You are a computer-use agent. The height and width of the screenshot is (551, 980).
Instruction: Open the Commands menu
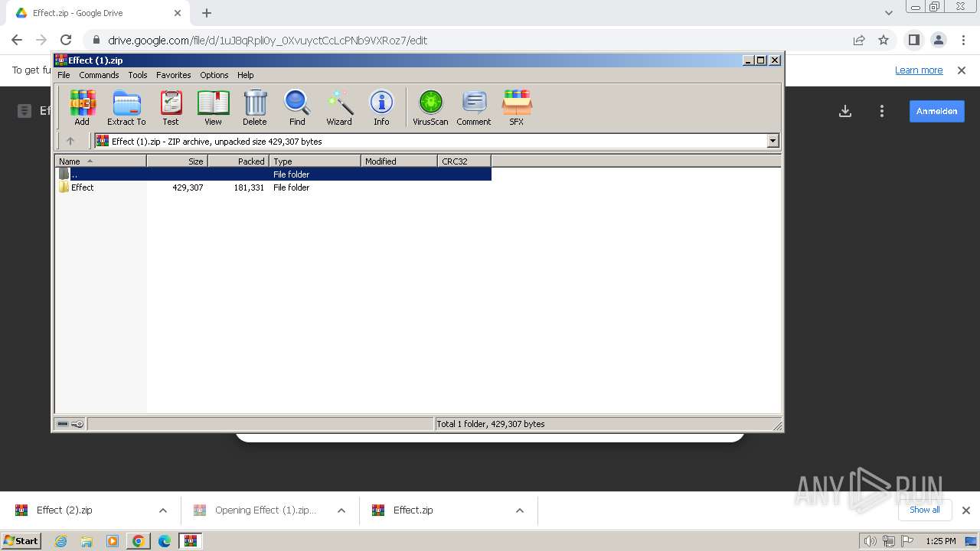pyautogui.click(x=99, y=75)
